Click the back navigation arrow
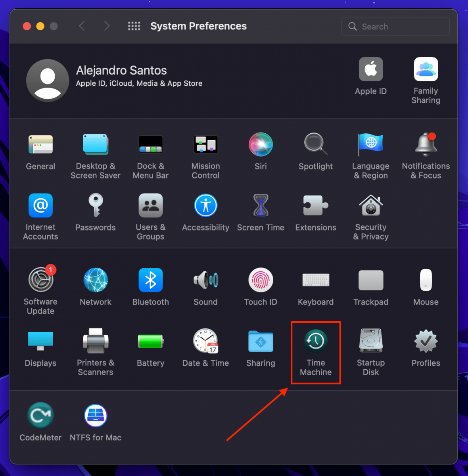468x476 pixels. (x=82, y=26)
